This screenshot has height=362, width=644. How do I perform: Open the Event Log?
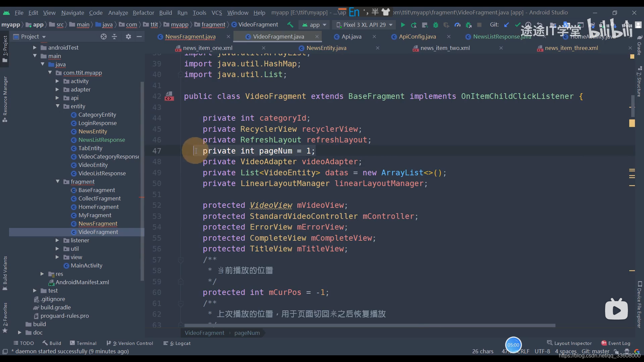pyautogui.click(x=615, y=343)
